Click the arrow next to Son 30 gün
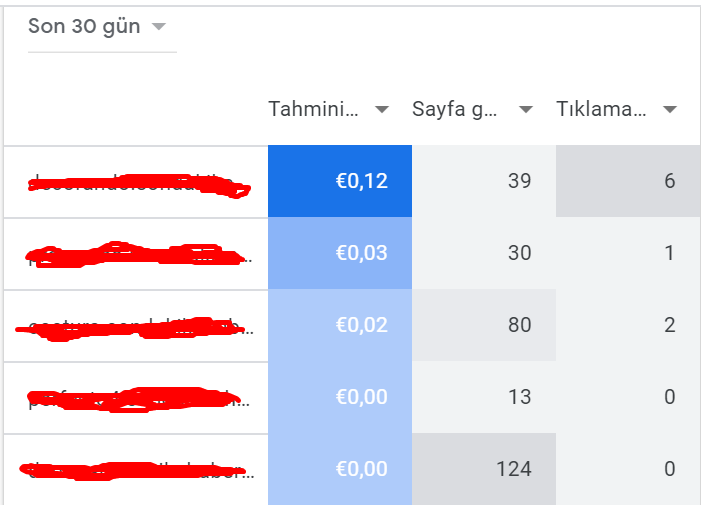The width and height of the screenshot is (701, 505). click(159, 27)
